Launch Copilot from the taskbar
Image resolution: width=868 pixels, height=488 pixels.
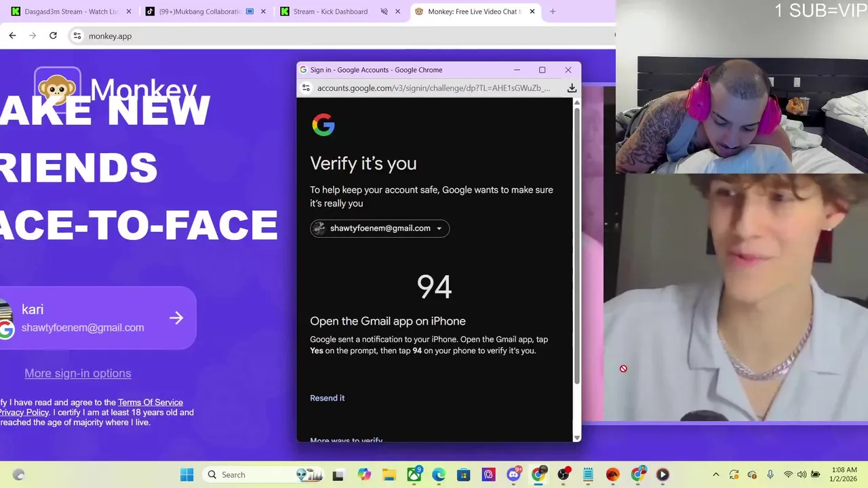tap(364, 475)
